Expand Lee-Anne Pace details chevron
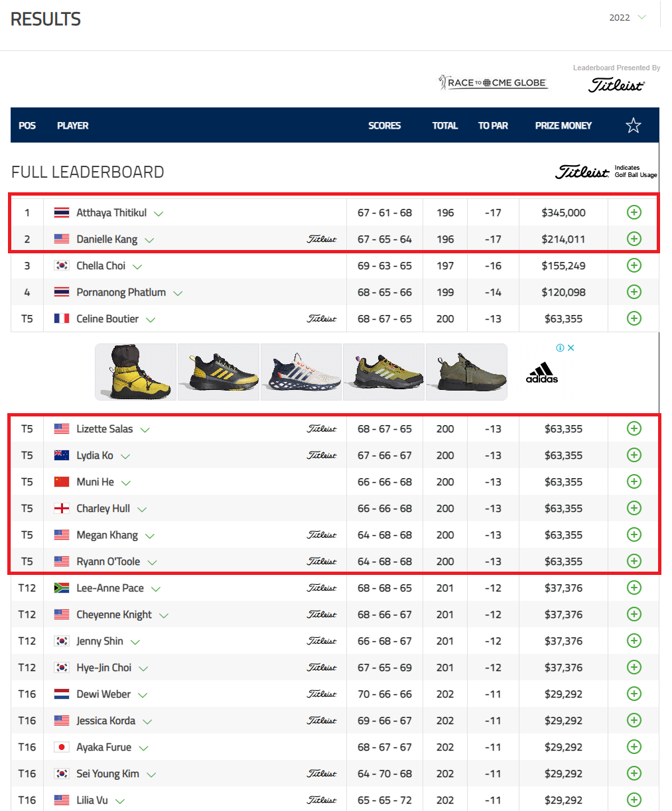The image size is (672, 811). pos(156,589)
